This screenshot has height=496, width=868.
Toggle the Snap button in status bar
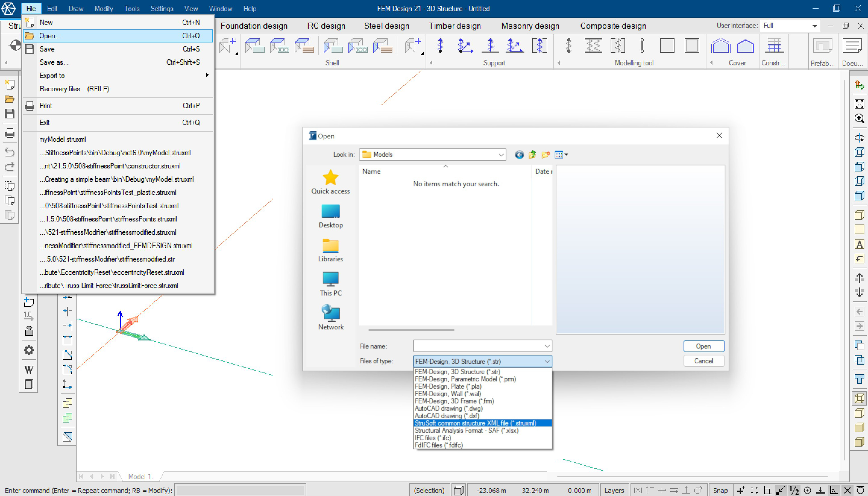[720, 490]
